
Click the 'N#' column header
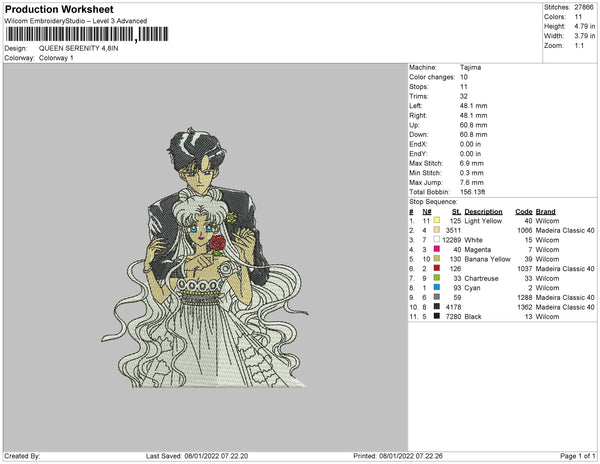pyautogui.click(x=427, y=212)
